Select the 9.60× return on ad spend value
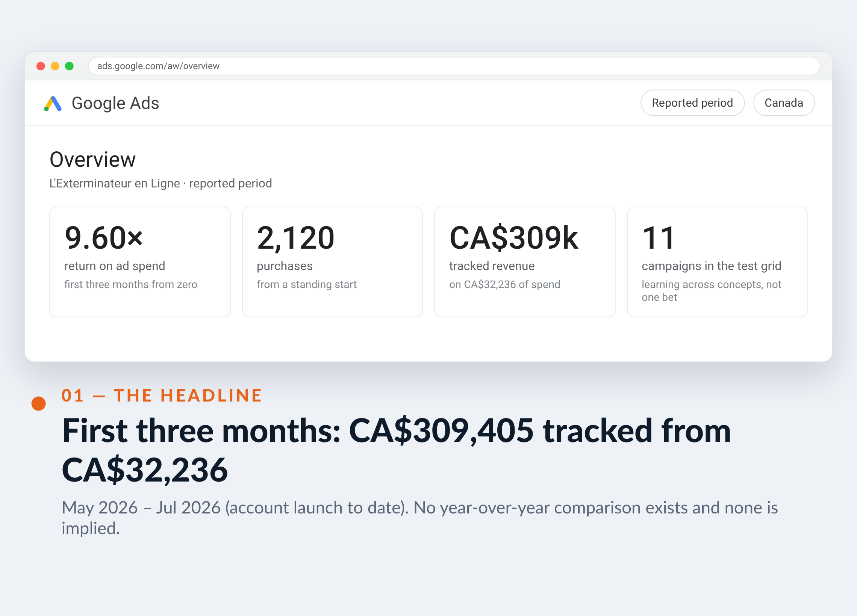 coord(103,237)
